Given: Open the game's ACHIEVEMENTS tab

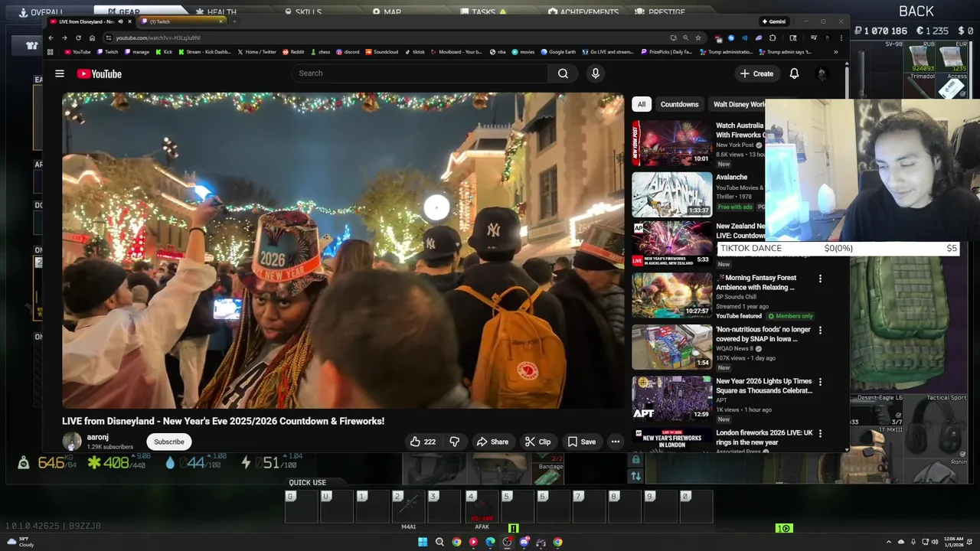Looking at the screenshot, I should pos(583,12).
